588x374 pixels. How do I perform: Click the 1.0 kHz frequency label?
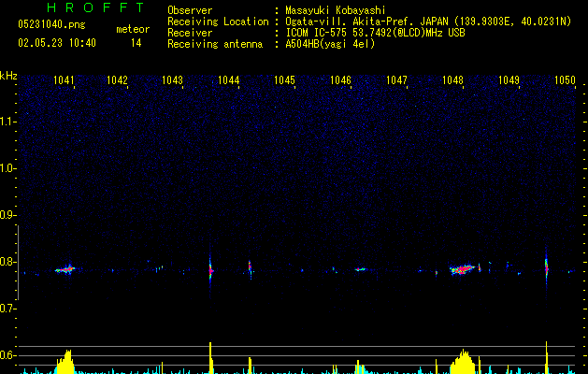click(x=7, y=168)
